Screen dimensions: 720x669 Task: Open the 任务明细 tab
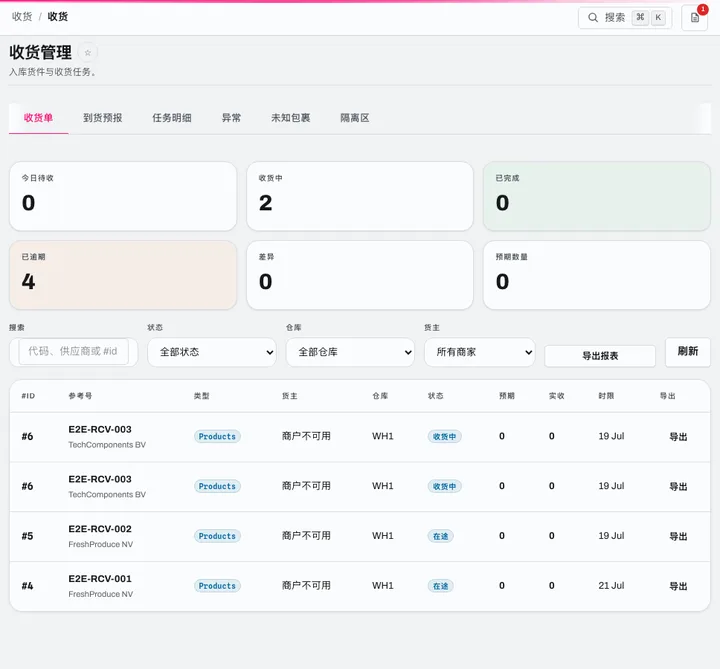[x=172, y=118]
